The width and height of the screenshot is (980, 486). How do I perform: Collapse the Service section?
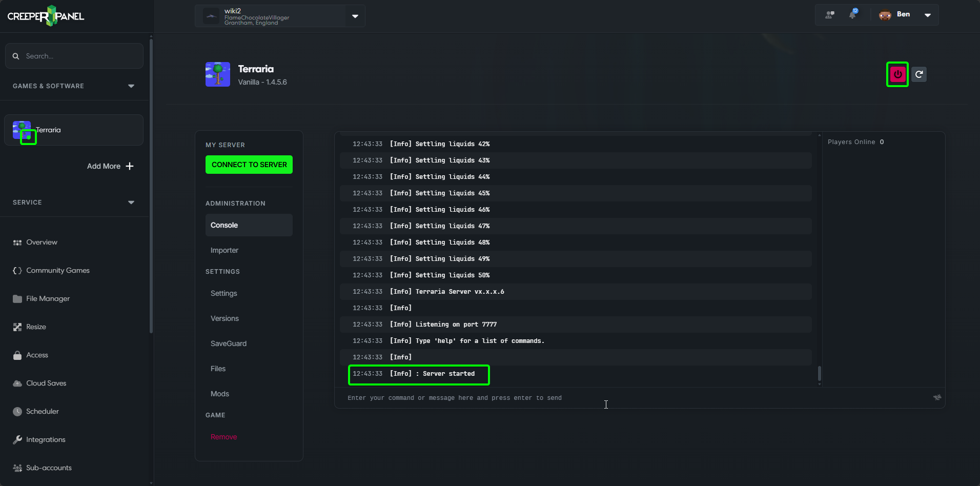[131, 202]
